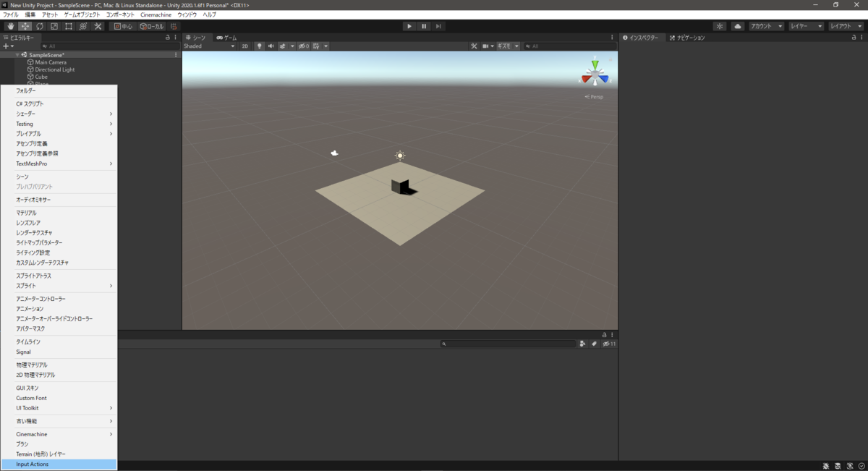The image size is (868, 471).
Task: Open the Account dropdown
Action: click(x=766, y=26)
